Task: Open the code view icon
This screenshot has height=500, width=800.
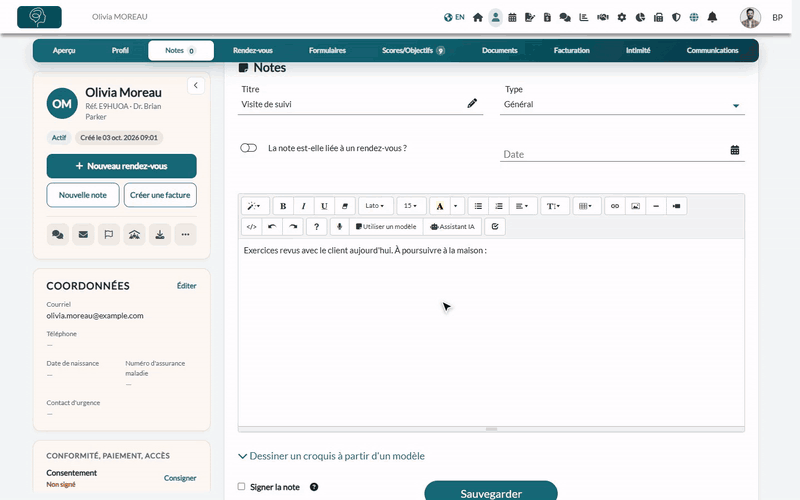Action: 252,227
